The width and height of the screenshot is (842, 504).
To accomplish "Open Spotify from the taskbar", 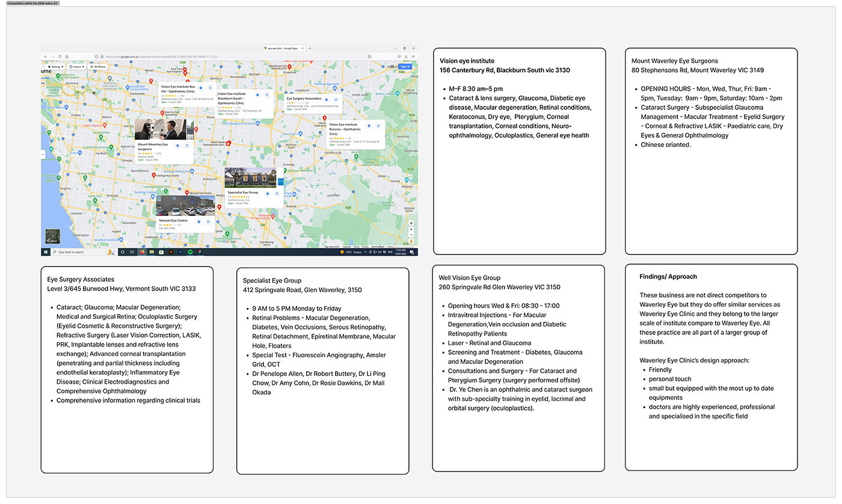I will (x=190, y=252).
